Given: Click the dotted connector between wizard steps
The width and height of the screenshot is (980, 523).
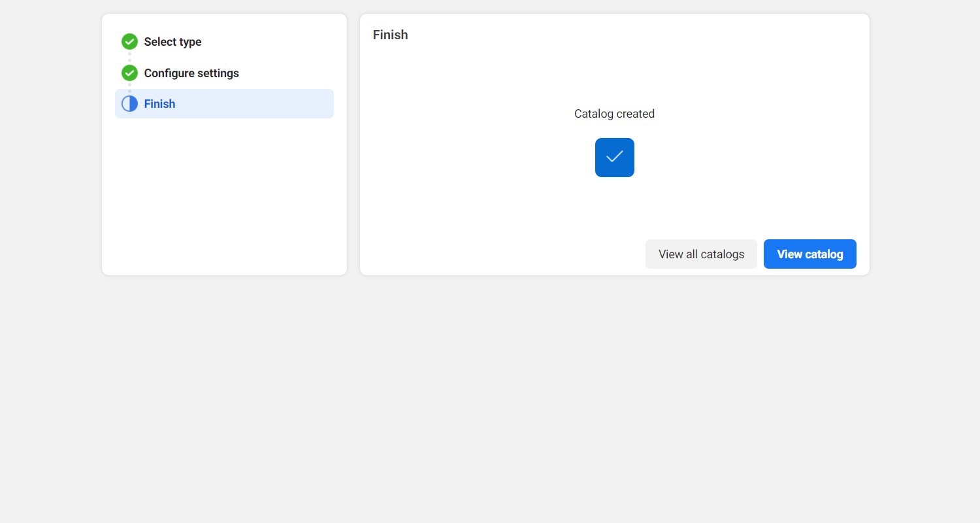Looking at the screenshot, I should [129, 57].
